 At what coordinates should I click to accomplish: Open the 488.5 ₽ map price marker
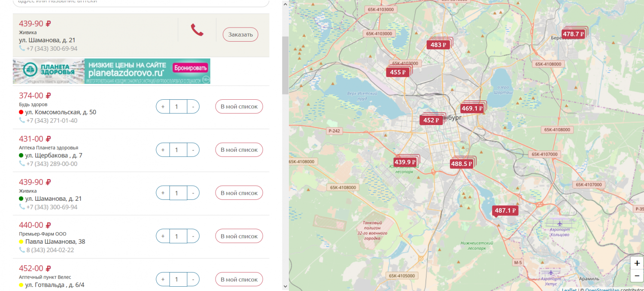[x=462, y=164]
